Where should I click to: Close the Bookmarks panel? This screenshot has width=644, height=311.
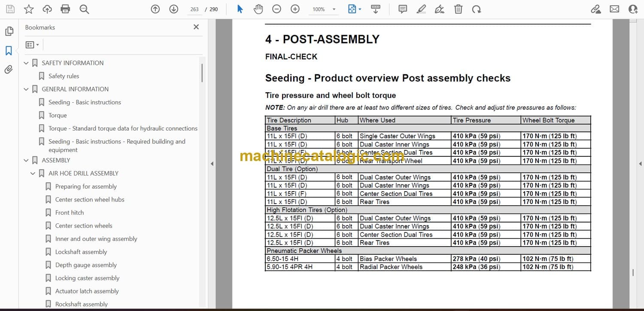pos(196,27)
